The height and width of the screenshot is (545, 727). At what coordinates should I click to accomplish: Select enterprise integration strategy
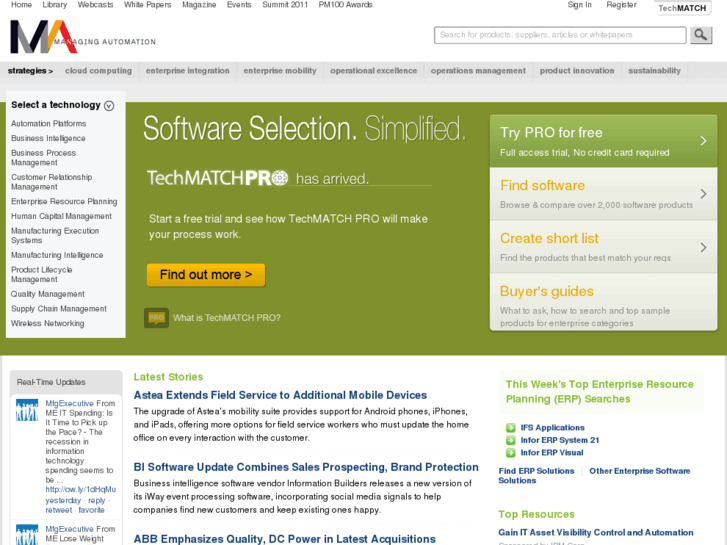point(188,71)
